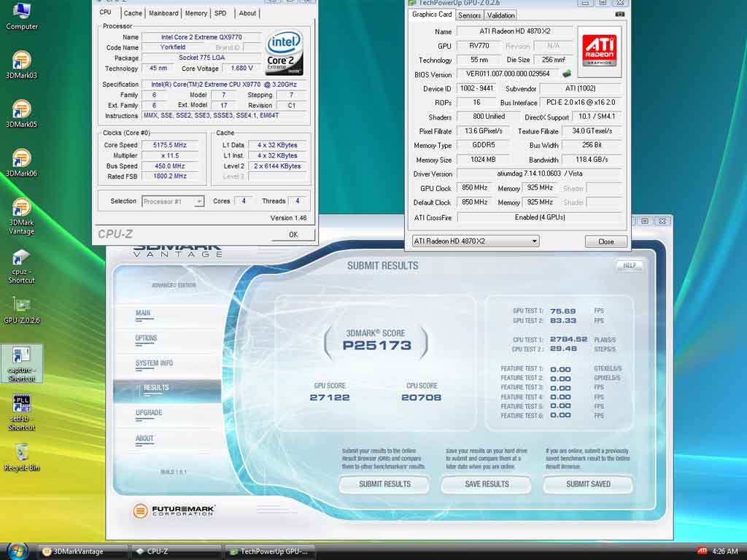Open the SPD tab in CPU-Z
This screenshot has height=560, width=747.
pos(220,13)
